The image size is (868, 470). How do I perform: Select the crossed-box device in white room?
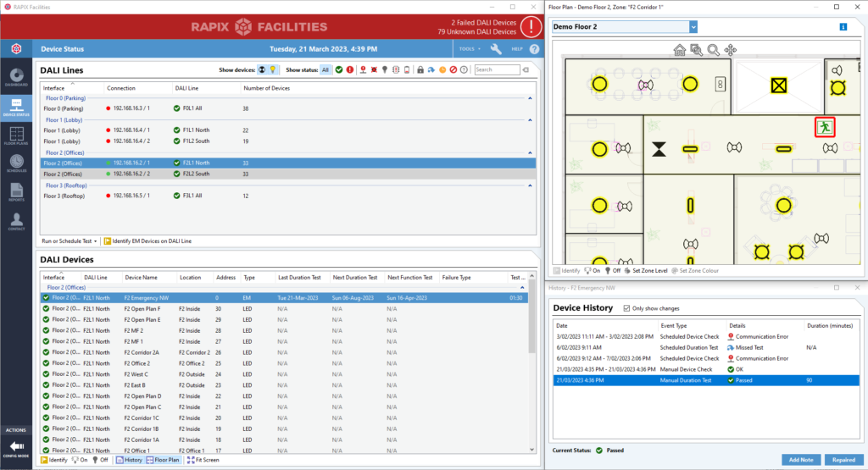pyautogui.click(x=779, y=86)
